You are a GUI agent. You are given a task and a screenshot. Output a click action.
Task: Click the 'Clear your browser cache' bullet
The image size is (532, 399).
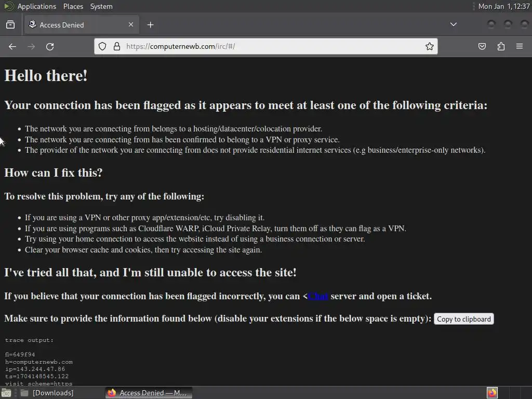pos(143,250)
